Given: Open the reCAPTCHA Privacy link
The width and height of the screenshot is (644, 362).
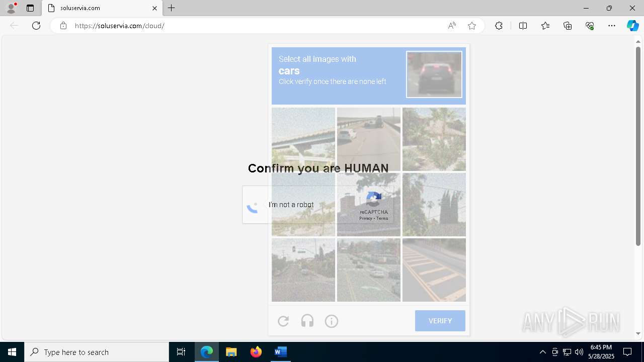Looking at the screenshot, I should 365,218.
